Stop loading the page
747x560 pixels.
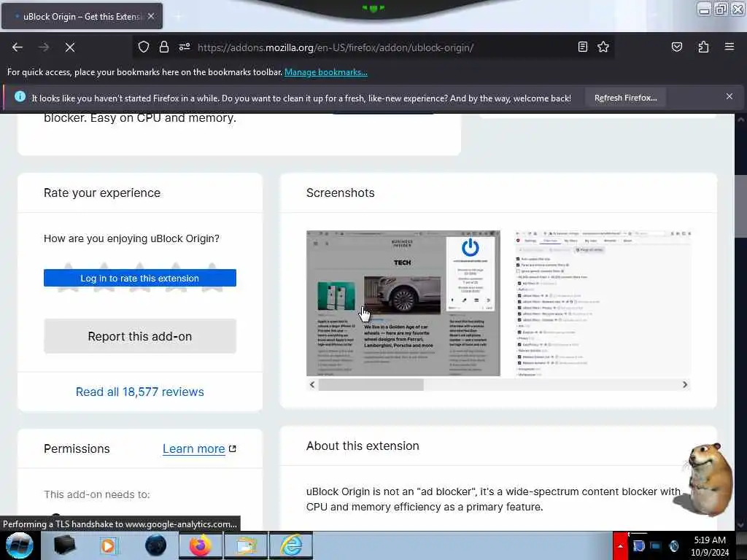70,47
